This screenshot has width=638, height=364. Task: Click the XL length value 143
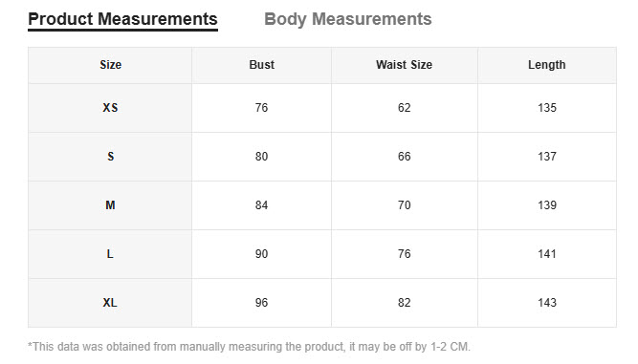(x=547, y=303)
